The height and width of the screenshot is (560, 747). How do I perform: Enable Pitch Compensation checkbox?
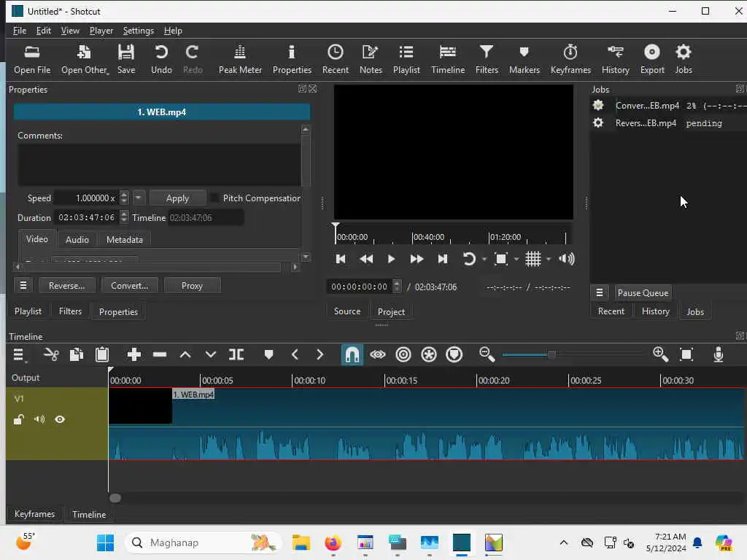click(215, 198)
